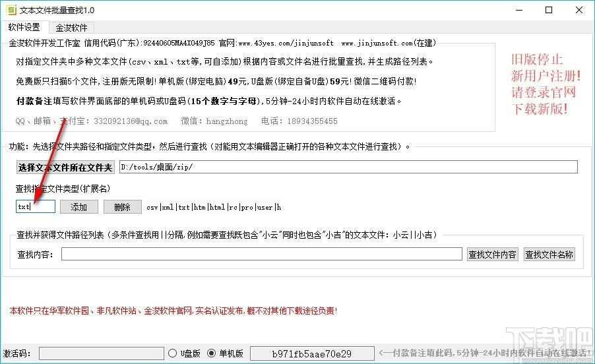Click the extension list starting with csv|xml|txt
Screen dimensions: 595x364
214,207
